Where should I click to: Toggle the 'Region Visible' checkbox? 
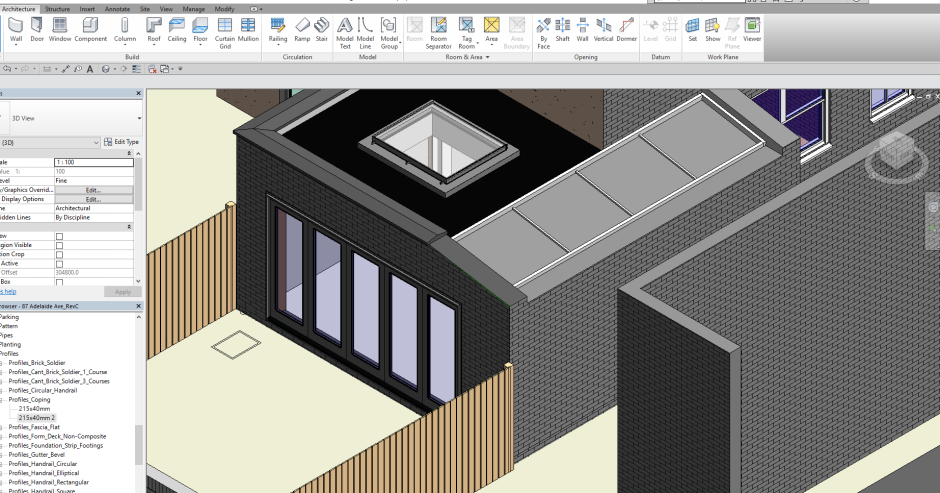[x=59, y=245]
